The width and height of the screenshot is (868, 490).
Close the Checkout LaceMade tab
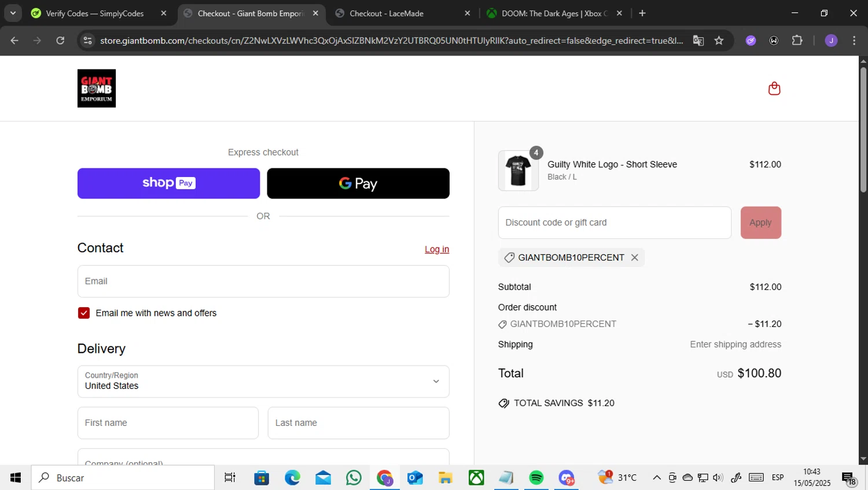coord(467,13)
